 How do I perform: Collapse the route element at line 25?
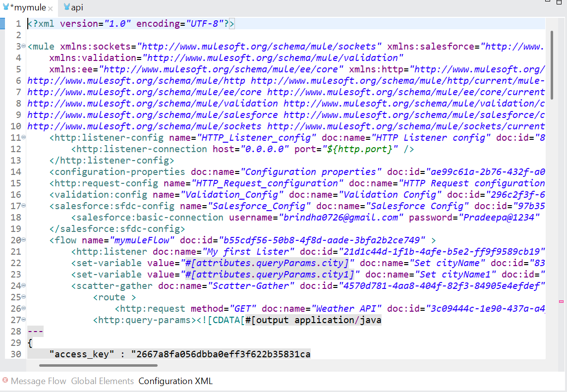(24, 297)
